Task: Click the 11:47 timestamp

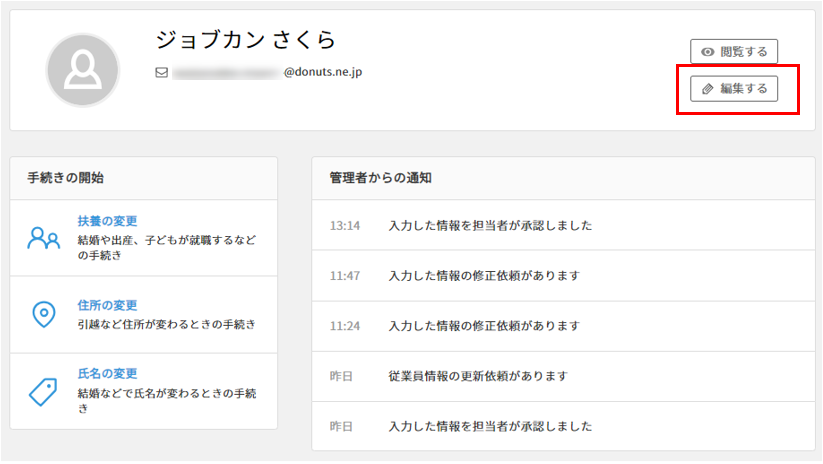Action: click(345, 276)
